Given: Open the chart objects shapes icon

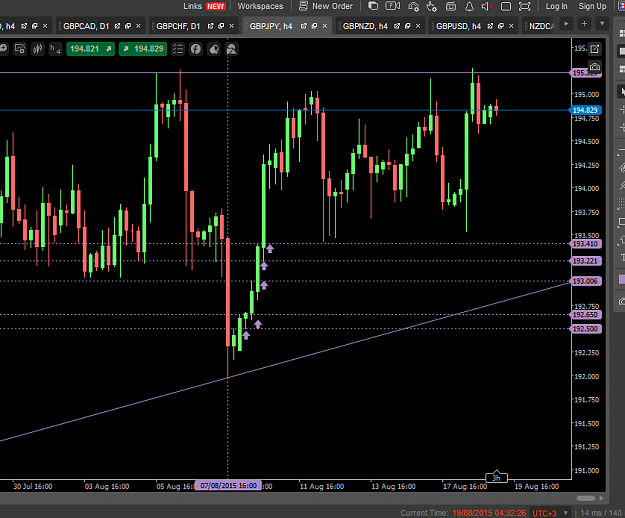Looking at the screenshot, I should tap(232, 49).
